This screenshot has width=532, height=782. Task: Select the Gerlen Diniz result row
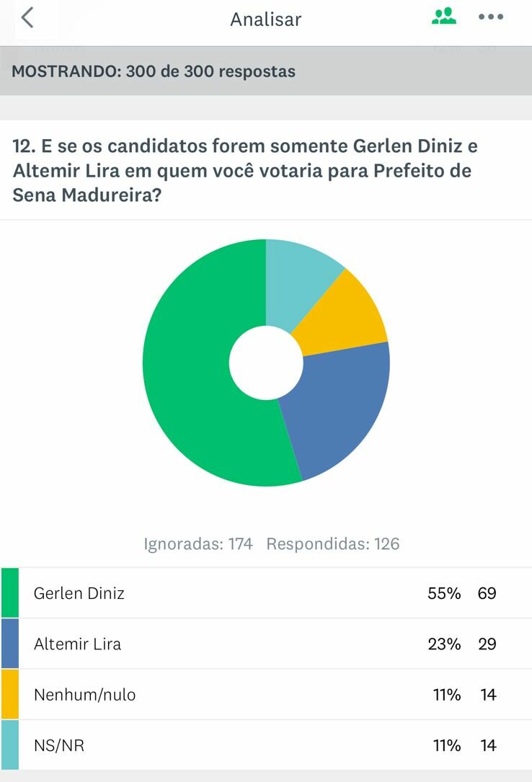(265, 593)
